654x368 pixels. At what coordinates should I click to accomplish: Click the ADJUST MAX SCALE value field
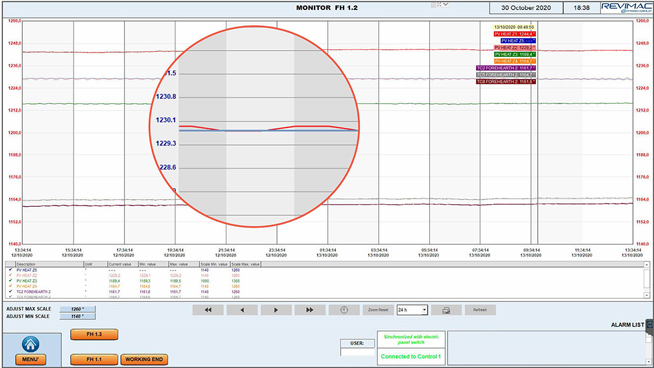coord(78,309)
